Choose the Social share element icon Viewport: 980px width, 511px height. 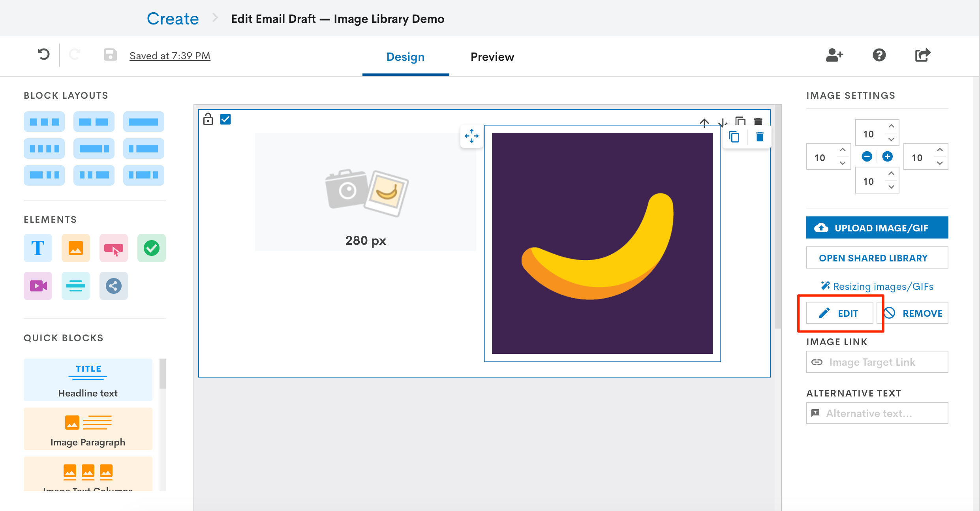(114, 286)
